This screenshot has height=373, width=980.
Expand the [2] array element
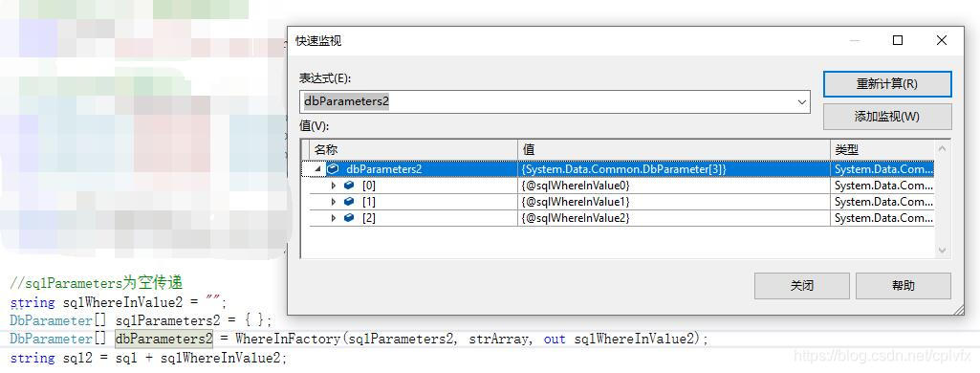click(333, 218)
